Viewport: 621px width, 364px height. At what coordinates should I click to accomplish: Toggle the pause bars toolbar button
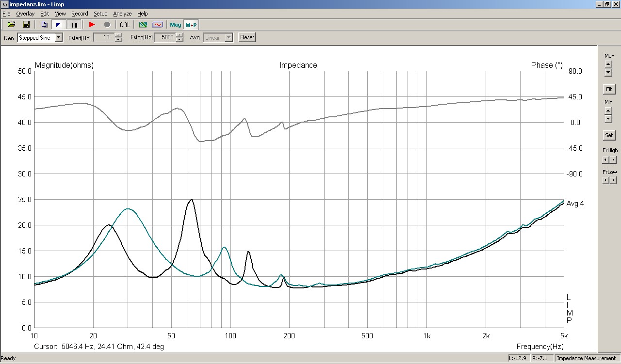pos(75,25)
